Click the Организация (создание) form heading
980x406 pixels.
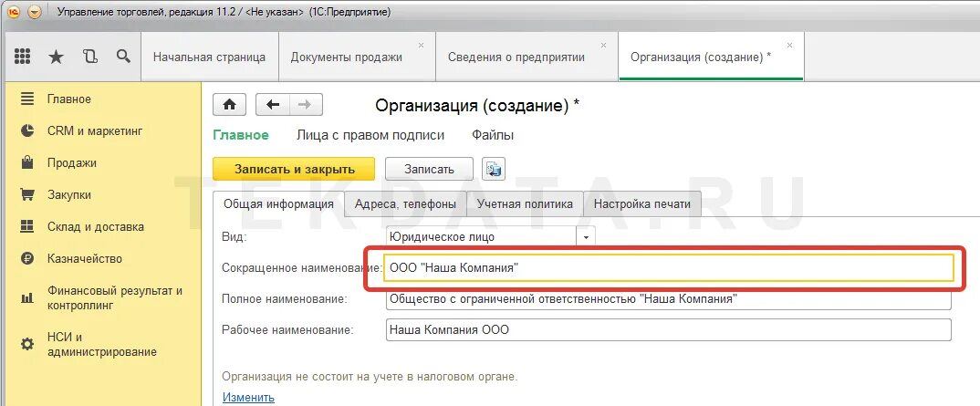[477, 105]
